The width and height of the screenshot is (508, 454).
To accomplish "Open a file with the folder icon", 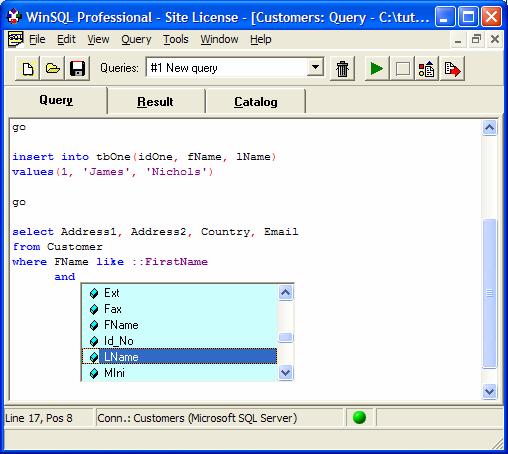I will [52, 69].
